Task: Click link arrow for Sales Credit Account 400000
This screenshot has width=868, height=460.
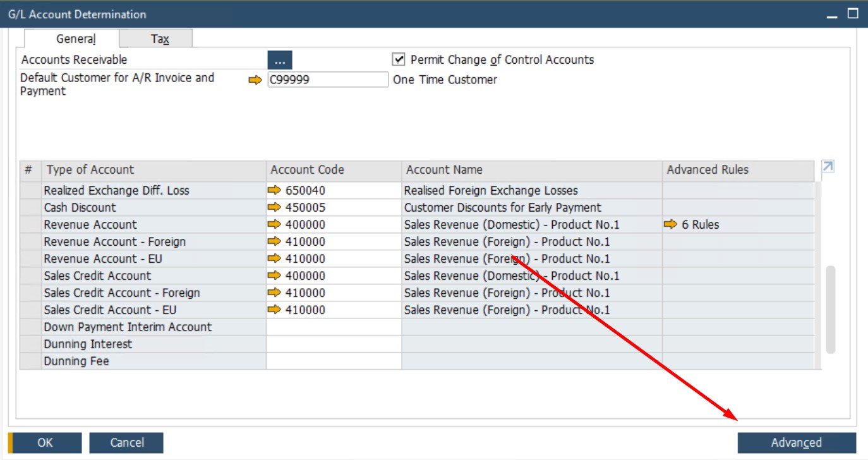Action: click(x=274, y=275)
